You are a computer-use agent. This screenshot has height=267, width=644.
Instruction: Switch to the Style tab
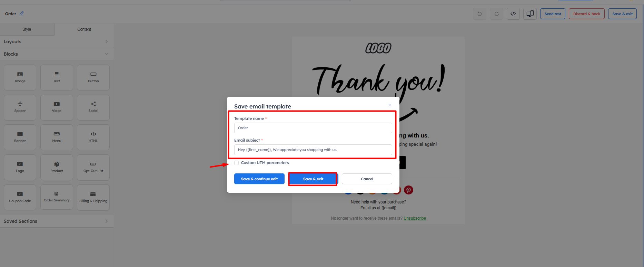coord(27,29)
